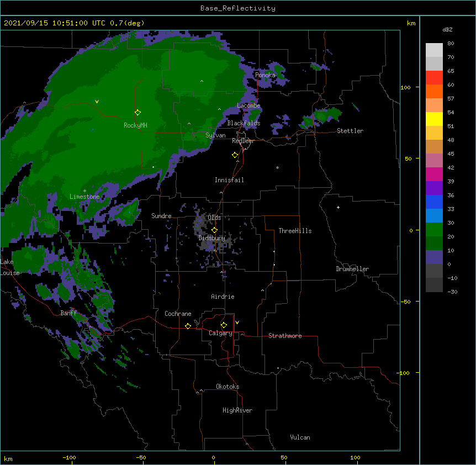Image resolution: width=476 pixels, height=465 pixels.
Task: Pick the yellow 51-54 dBZ legend swatch
Action: coord(434,119)
